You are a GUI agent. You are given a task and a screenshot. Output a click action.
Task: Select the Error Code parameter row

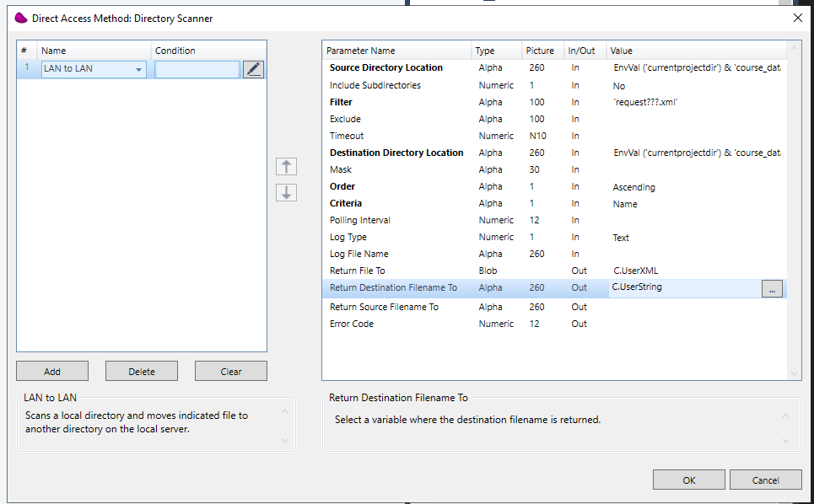554,324
